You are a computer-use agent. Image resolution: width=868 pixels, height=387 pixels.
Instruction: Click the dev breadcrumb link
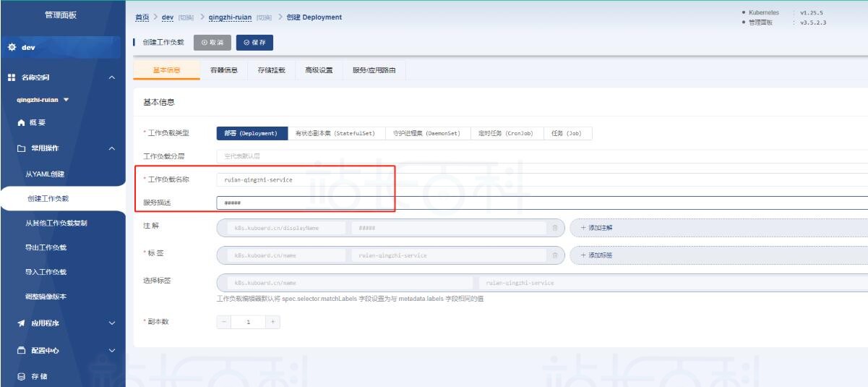[167, 17]
